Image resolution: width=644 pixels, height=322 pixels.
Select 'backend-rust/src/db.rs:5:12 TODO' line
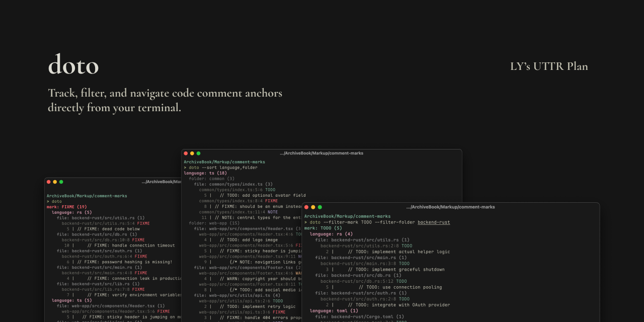click(x=364, y=281)
